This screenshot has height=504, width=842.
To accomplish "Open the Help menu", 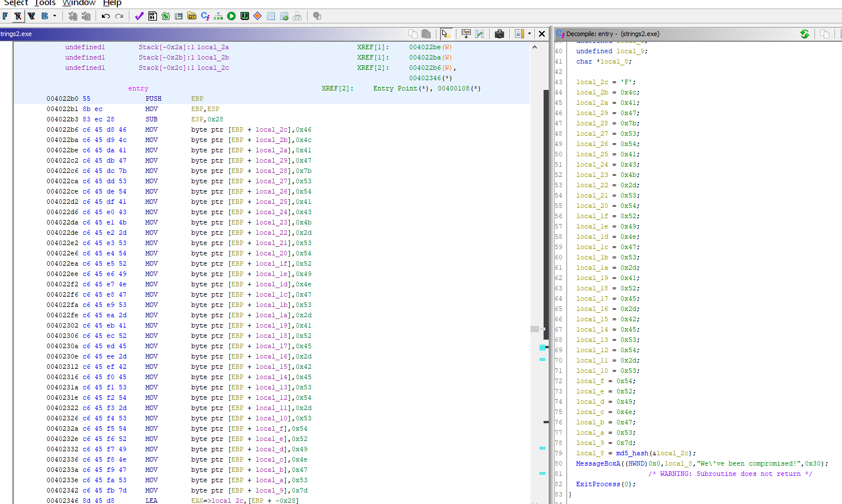I will point(112,3).
